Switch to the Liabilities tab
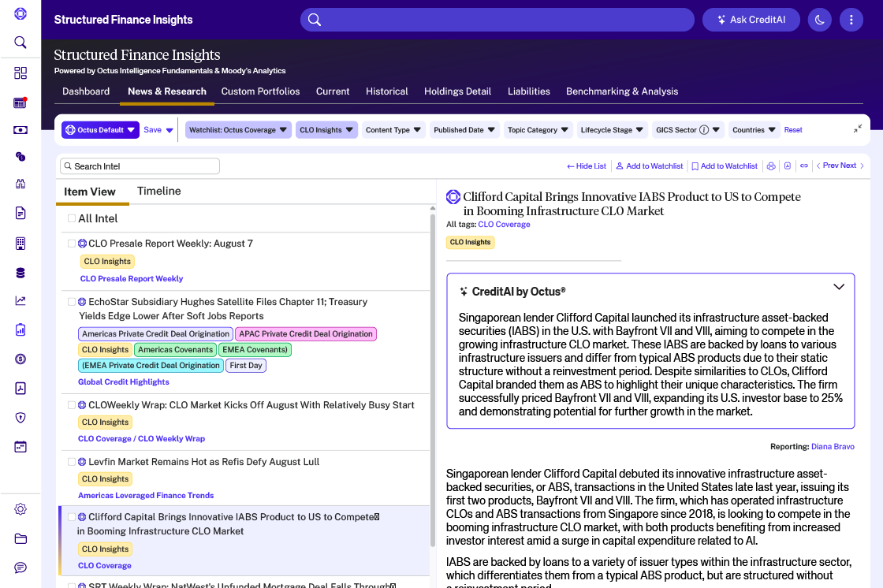The image size is (883, 588). (x=529, y=91)
